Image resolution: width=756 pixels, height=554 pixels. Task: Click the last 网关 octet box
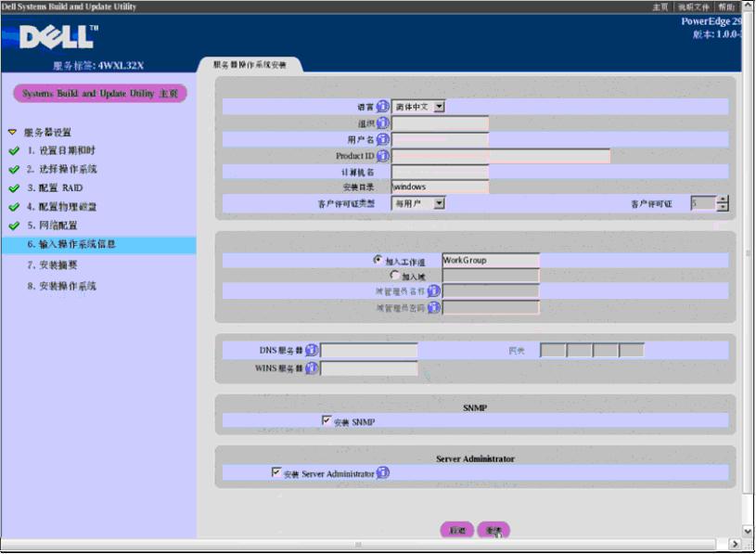(x=631, y=350)
